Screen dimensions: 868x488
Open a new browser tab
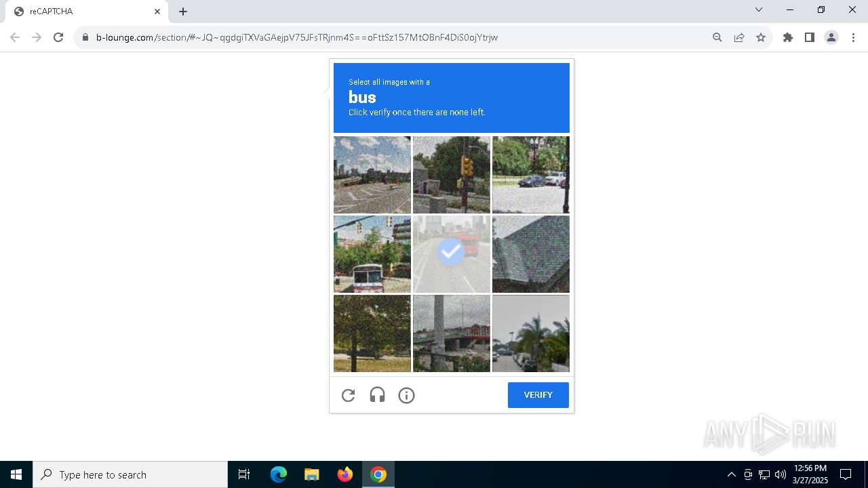pyautogui.click(x=183, y=12)
